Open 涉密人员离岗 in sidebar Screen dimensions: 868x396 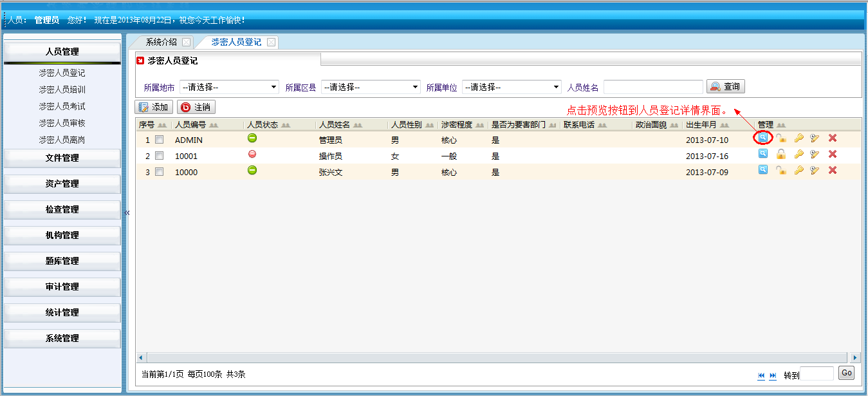[62, 140]
